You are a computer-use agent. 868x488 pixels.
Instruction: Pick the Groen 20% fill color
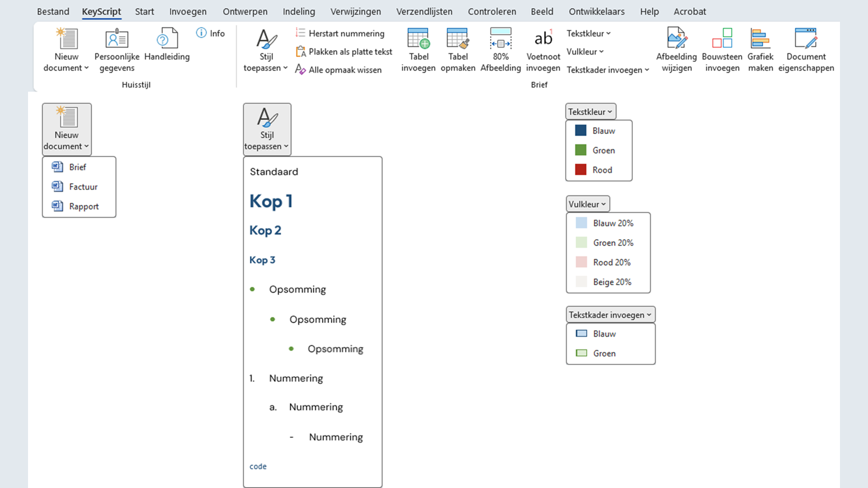pos(609,243)
